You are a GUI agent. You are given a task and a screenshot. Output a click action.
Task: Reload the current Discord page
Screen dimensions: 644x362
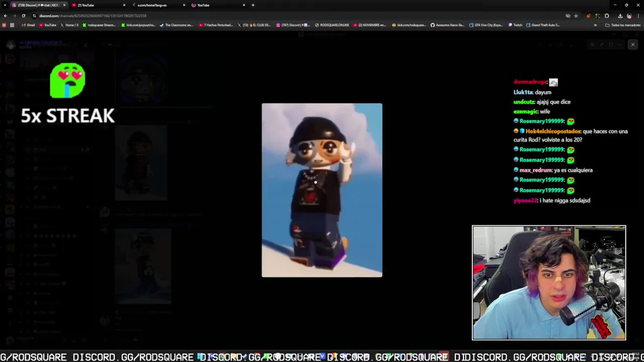click(23, 16)
